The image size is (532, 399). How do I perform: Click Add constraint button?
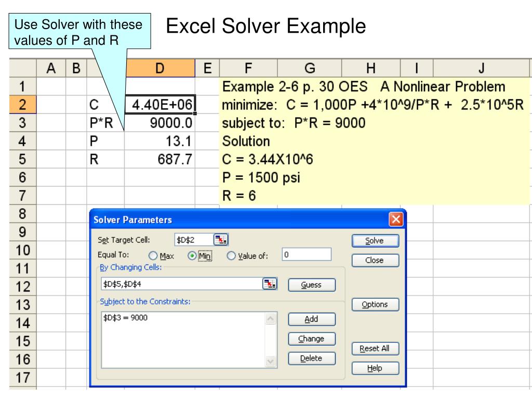click(312, 320)
